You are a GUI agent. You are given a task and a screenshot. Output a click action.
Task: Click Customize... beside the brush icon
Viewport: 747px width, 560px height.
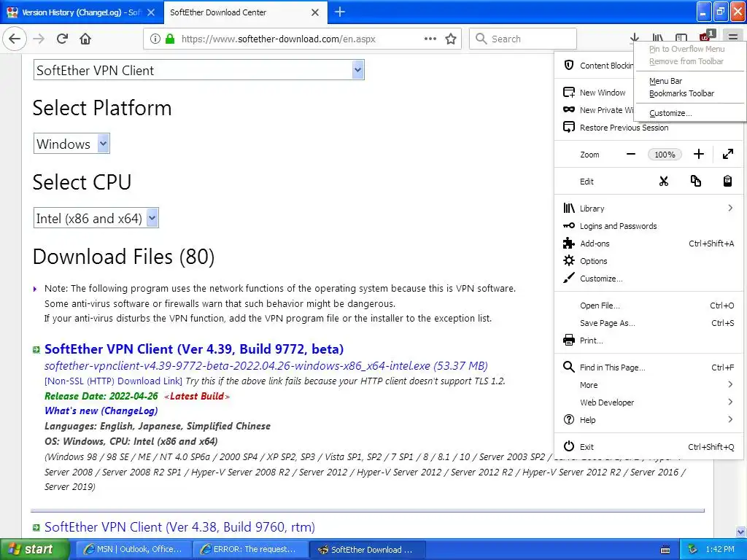click(x=649, y=279)
